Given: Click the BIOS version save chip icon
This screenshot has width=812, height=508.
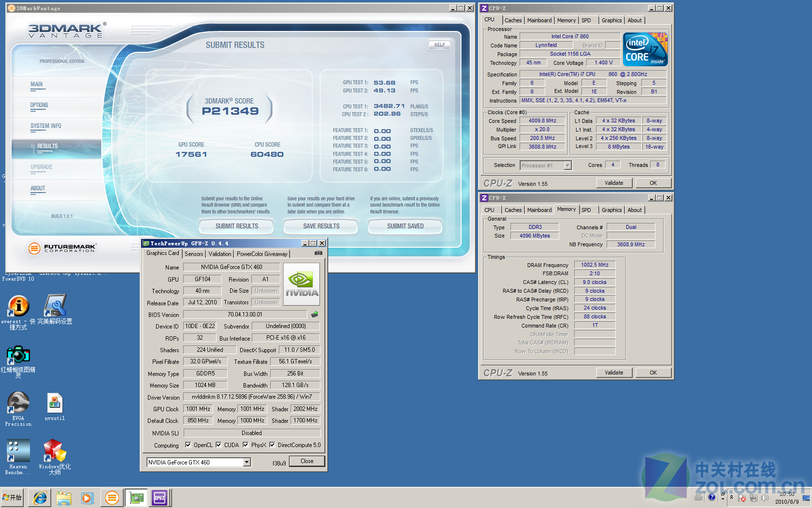Looking at the screenshot, I should point(315,314).
